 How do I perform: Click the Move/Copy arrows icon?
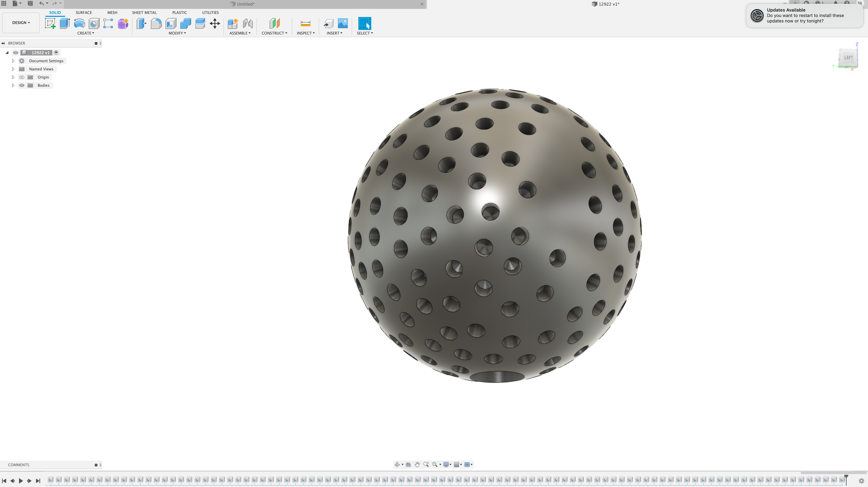coord(215,24)
